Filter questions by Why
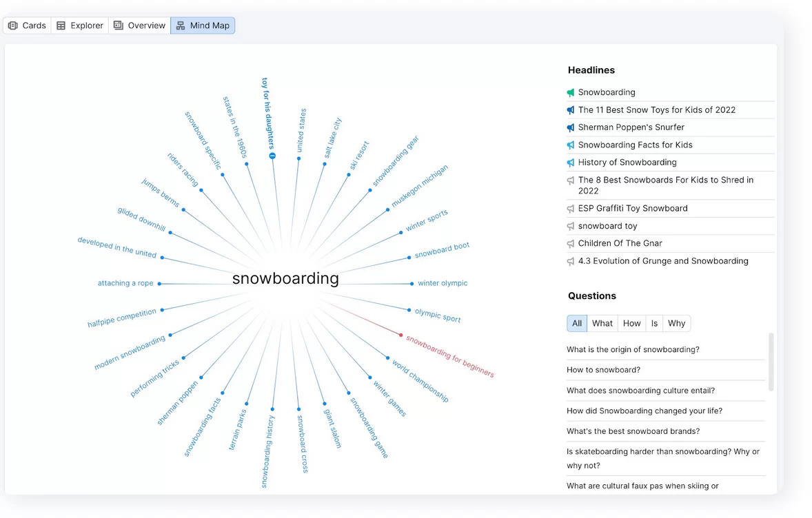Viewport: 812px width, 518px height. point(676,324)
